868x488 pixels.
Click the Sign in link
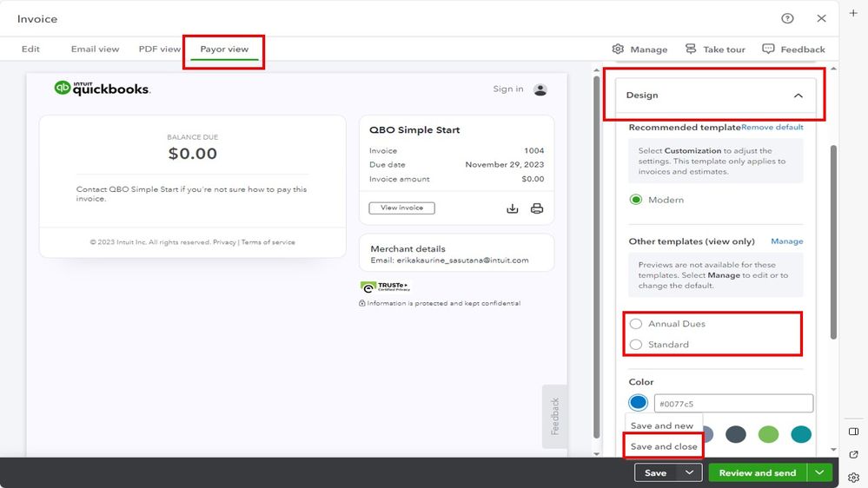click(x=508, y=89)
